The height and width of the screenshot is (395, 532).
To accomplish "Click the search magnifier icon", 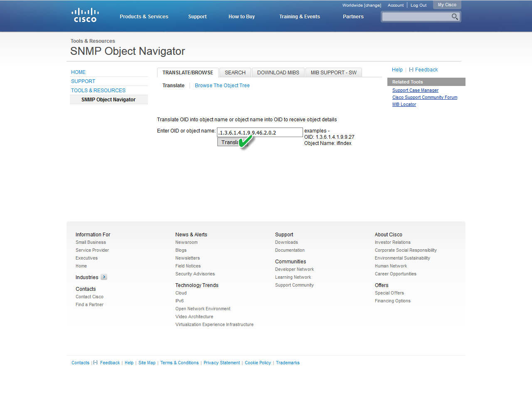I will [x=455, y=17].
